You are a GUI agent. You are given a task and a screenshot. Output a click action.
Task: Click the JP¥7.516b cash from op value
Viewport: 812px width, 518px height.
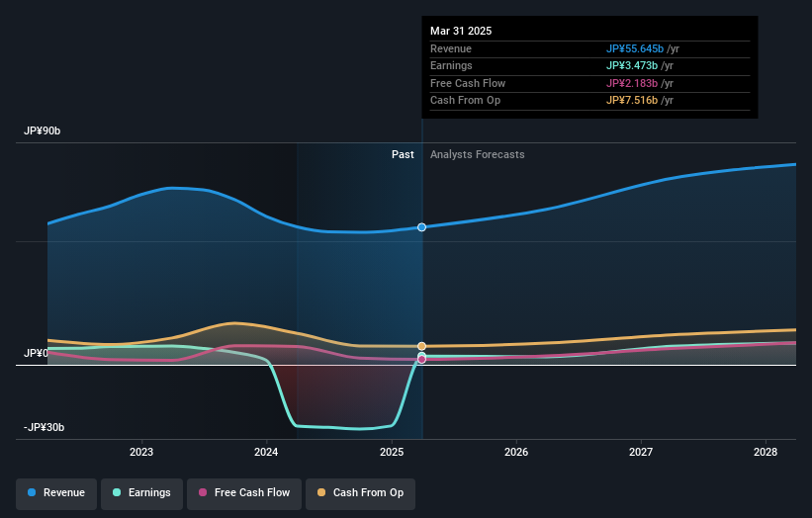[x=632, y=101]
